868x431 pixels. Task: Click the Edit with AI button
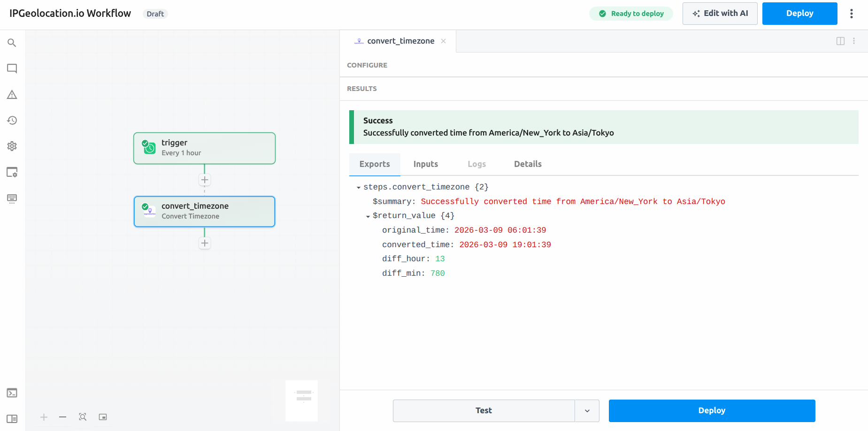pyautogui.click(x=720, y=14)
